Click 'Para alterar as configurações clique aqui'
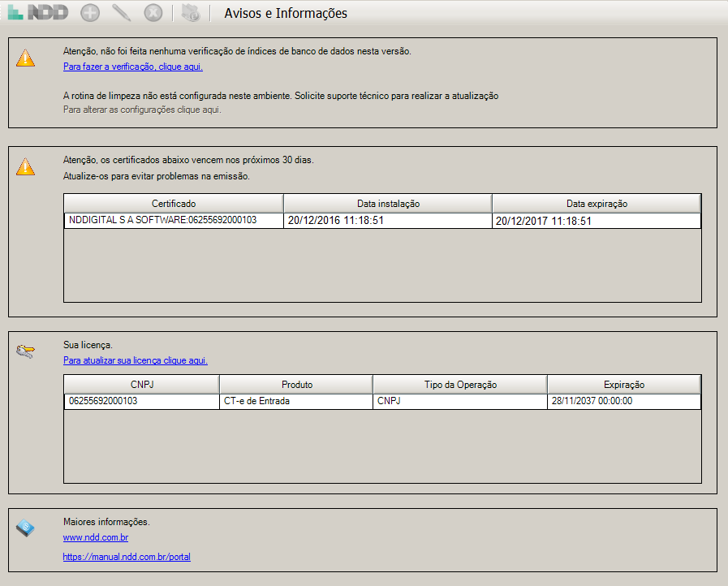The image size is (728, 586). (142, 110)
